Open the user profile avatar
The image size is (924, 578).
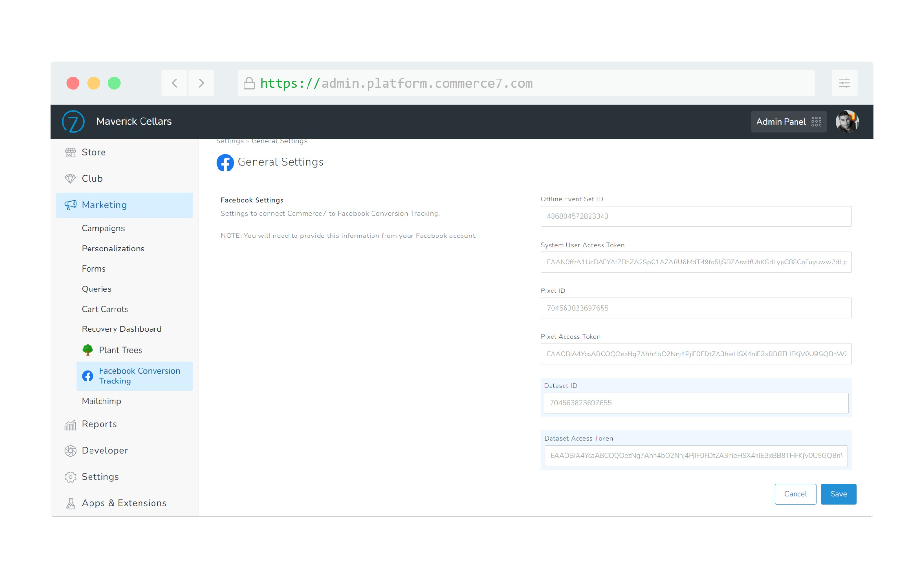click(847, 122)
